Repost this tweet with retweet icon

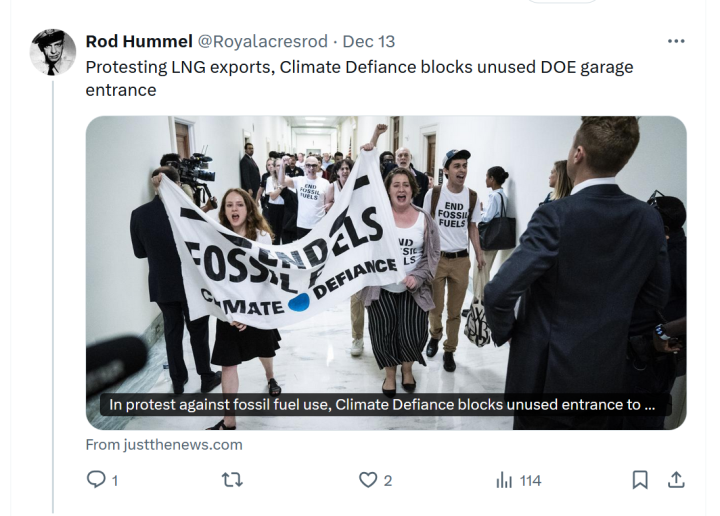click(232, 480)
